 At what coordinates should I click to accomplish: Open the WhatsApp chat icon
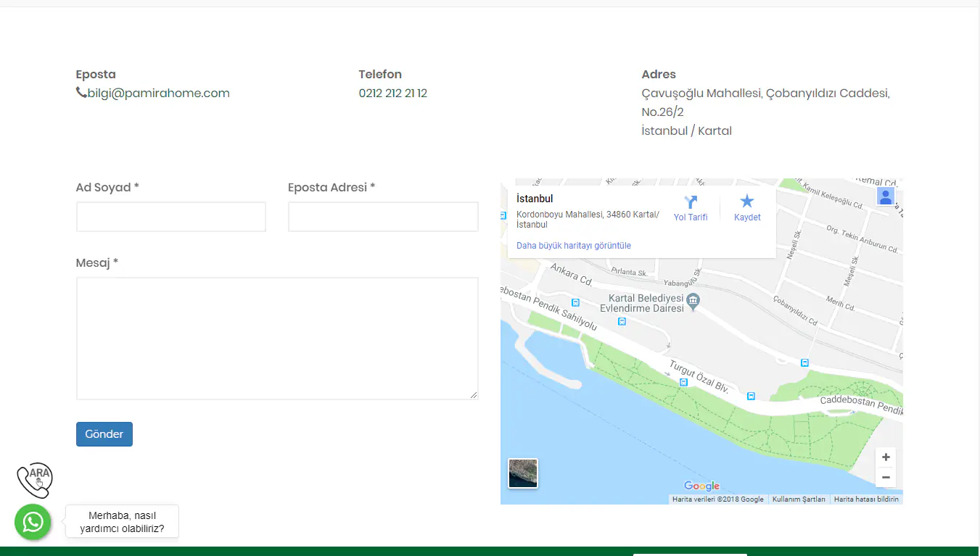(x=33, y=522)
